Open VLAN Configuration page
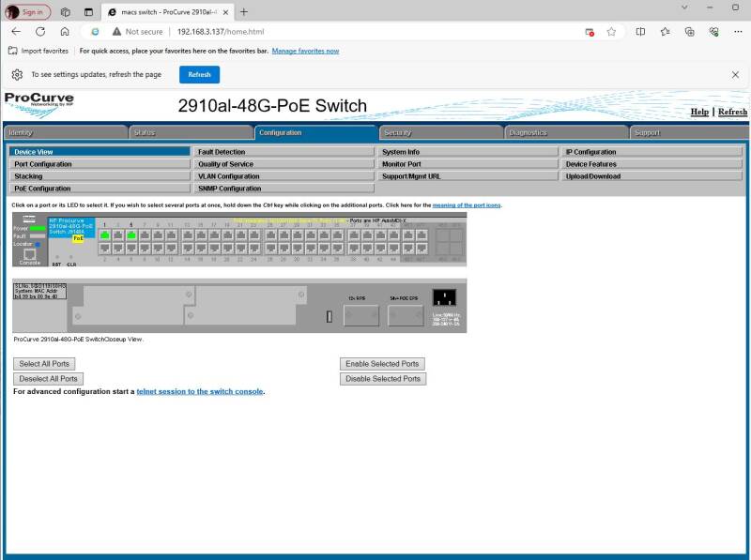 coord(284,176)
